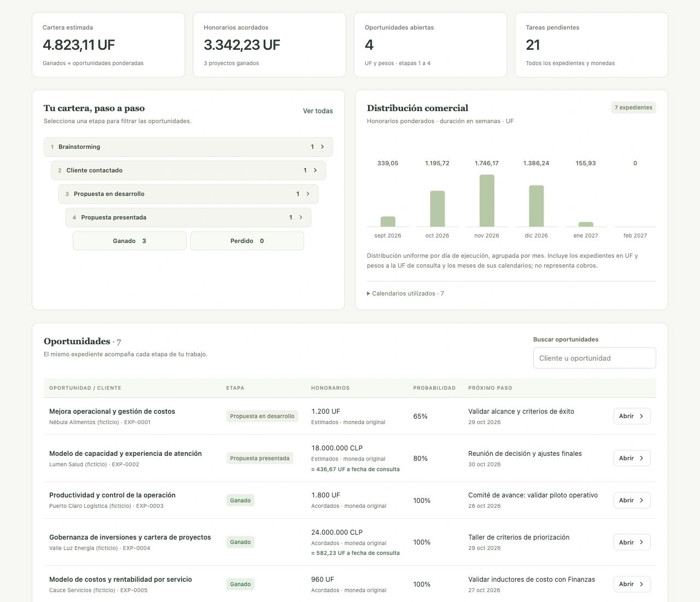
Task: Click the ene 2027 chart bar
Action: [x=586, y=224]
